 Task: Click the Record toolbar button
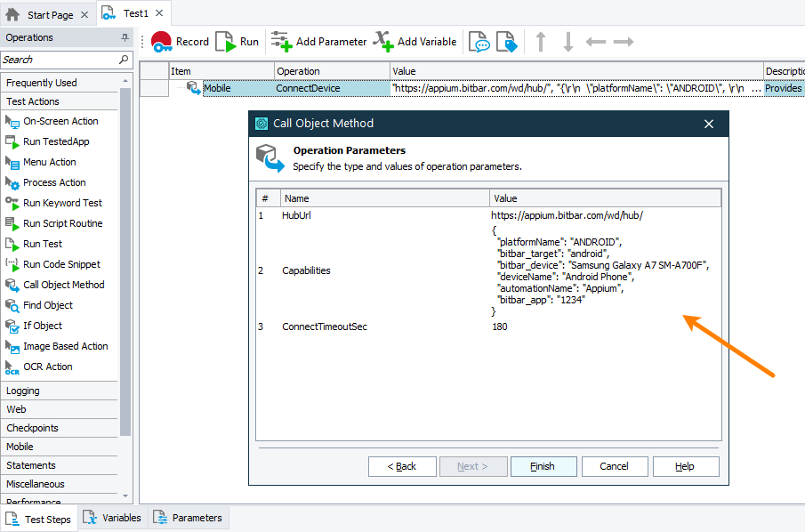[180, 42]
